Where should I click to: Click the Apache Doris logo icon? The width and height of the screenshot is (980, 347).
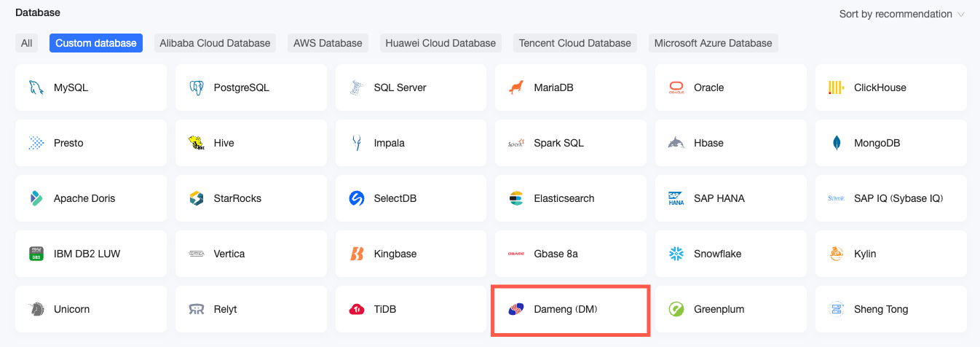point(36,198)
